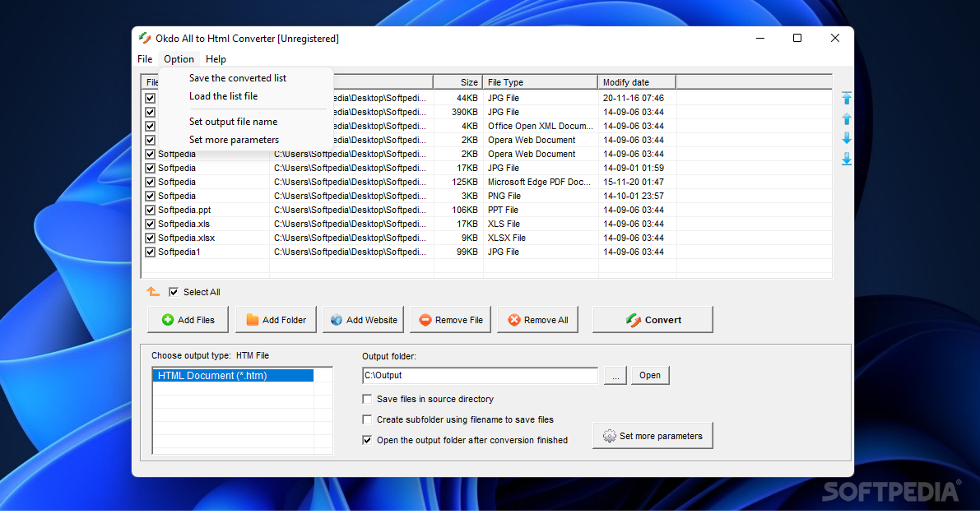The image size is (980, 514).
Task: Click the 99KB size cell
Action: tap(467, 252)
